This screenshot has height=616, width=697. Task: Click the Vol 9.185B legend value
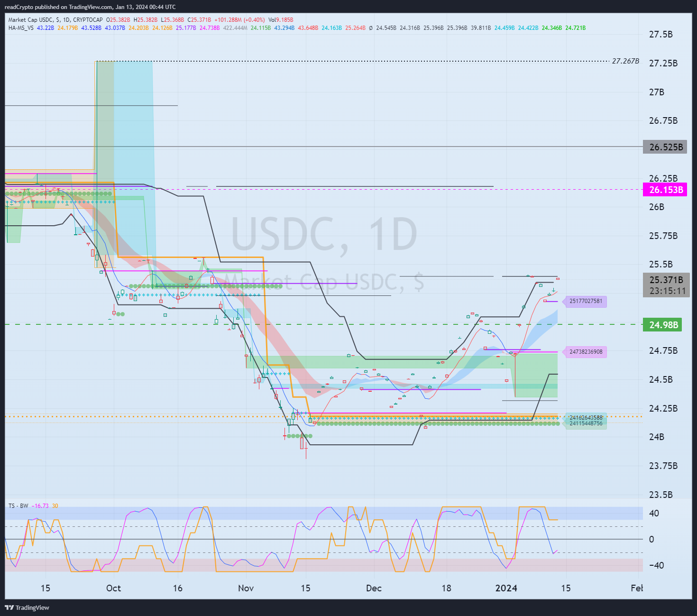coord(281,20)
